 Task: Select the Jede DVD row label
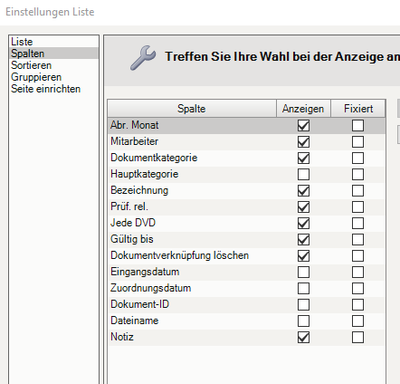[x=133, y=223]
